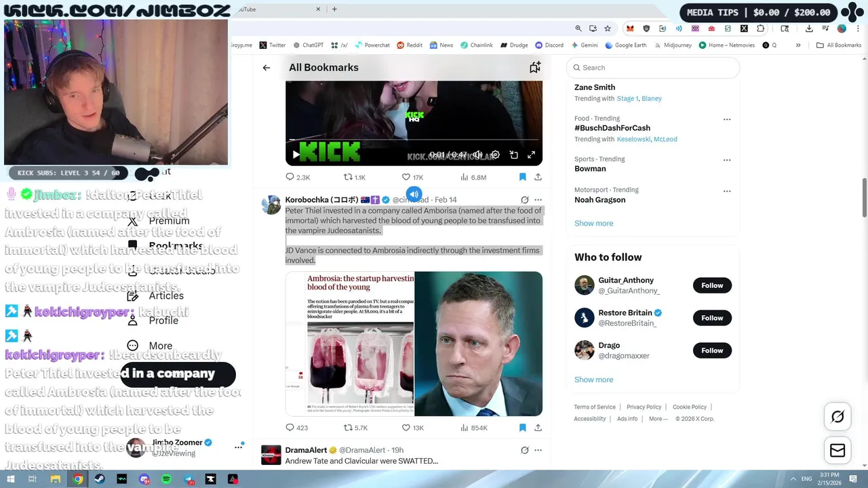
Task: Open Spotify from the taskbar
Action: click(x=167, y=479)
